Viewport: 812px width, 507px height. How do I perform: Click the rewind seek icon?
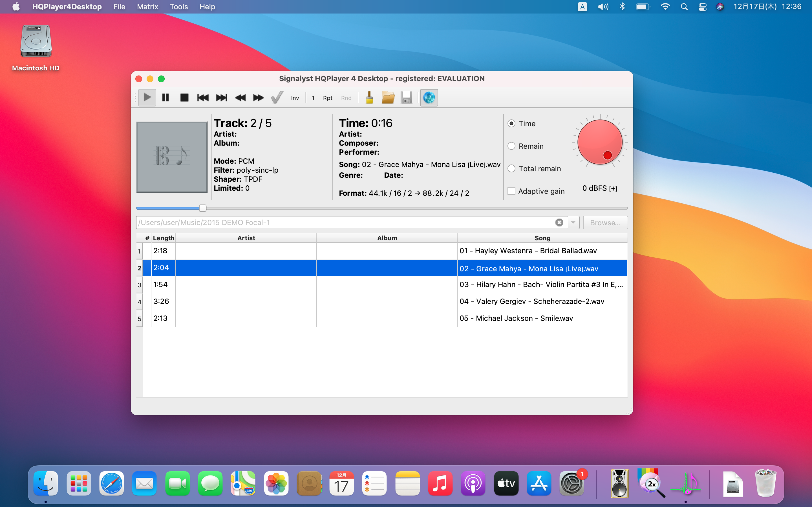tap(240, 97)
